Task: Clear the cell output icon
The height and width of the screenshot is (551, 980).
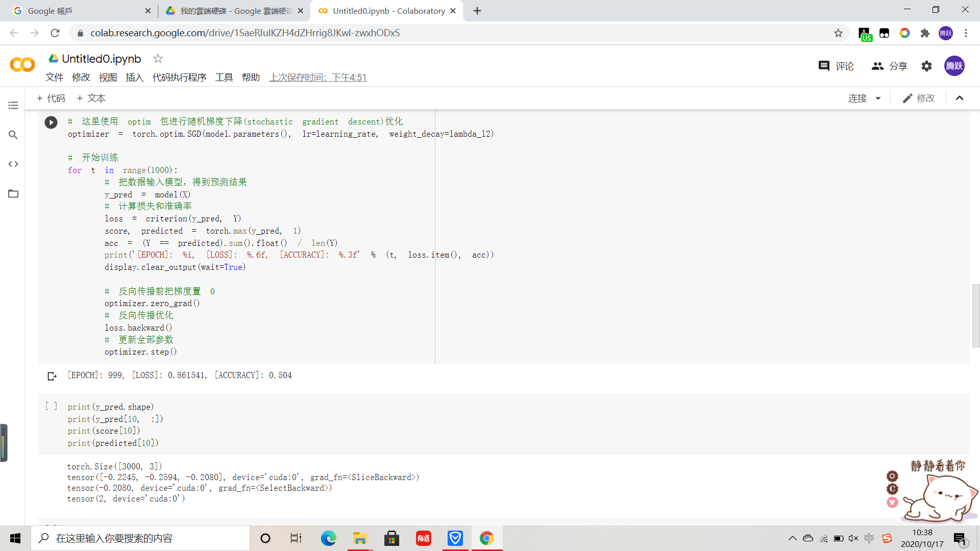Action: point(52,376)
